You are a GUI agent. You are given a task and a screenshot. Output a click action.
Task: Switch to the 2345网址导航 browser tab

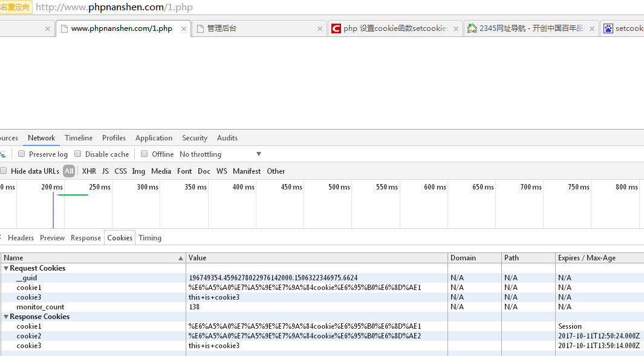point(531,28)
